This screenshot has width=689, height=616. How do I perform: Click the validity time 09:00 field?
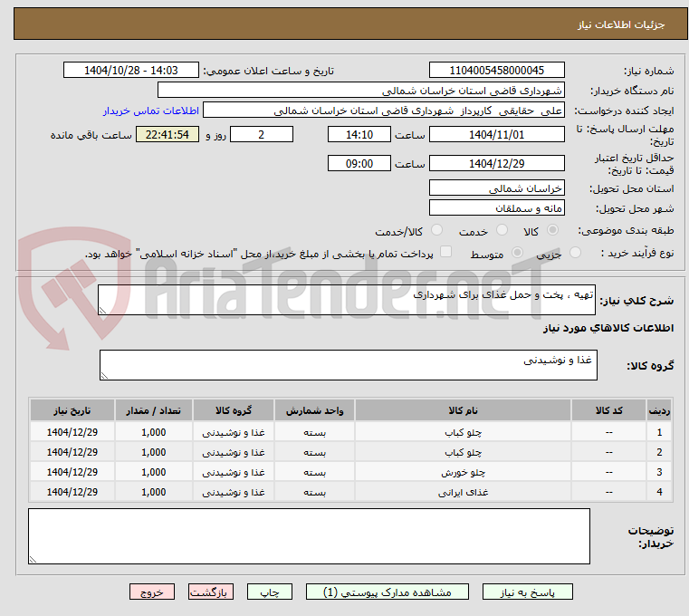pyautogui.click(x=359, y=164)
